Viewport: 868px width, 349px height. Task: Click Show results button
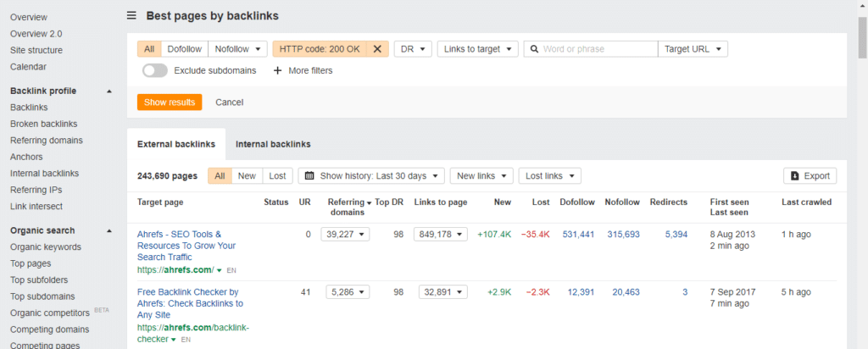170,102
